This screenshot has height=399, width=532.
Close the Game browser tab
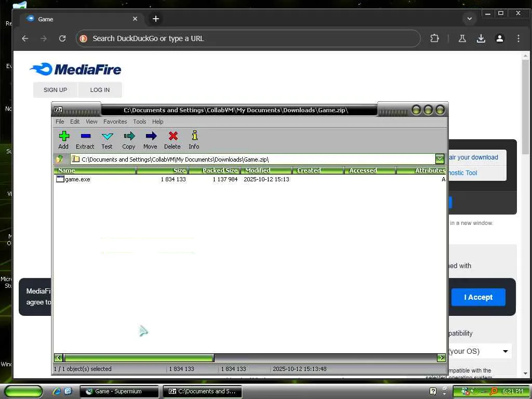pos(135,19)
